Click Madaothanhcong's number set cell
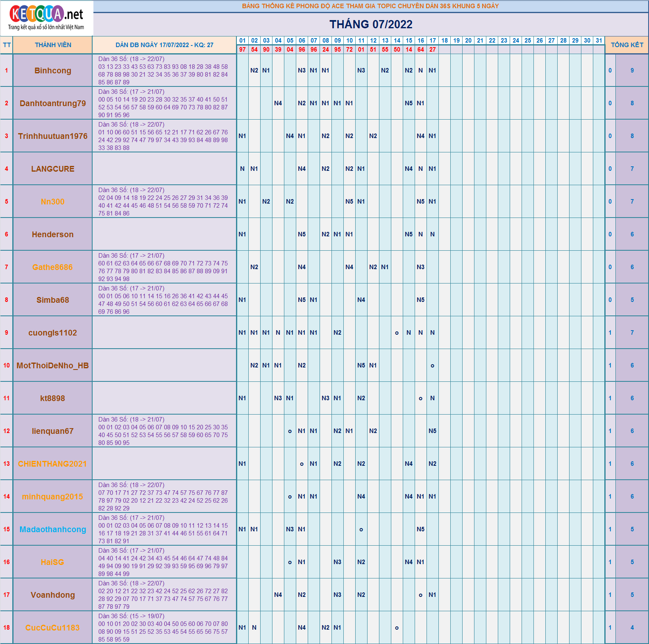This screenshot has width=649, height=644. pos(164,529)
